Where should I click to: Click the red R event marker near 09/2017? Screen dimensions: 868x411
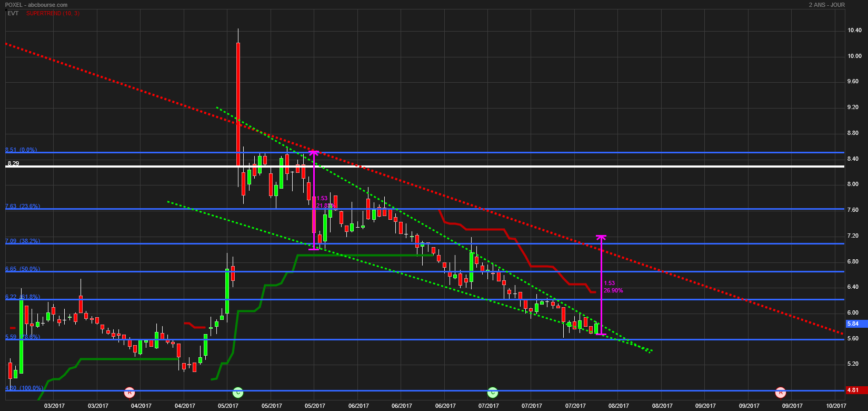[781, 392]
